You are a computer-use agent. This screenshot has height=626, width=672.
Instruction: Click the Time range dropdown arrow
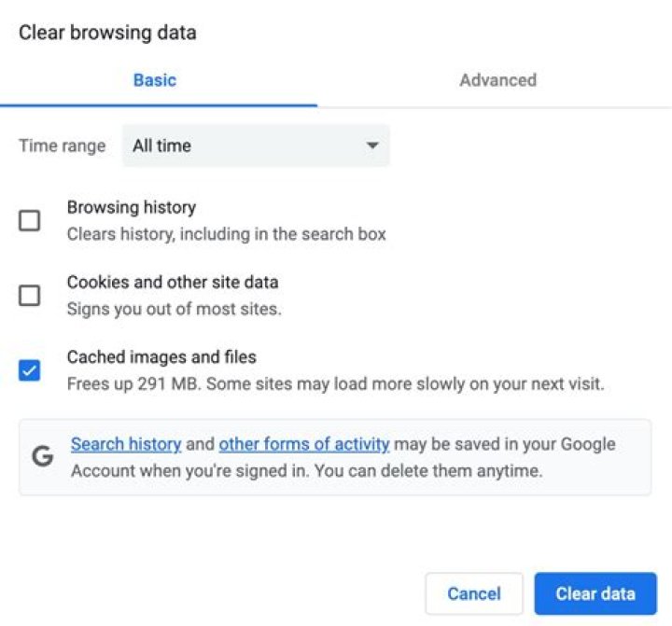[x=372, y=146]
